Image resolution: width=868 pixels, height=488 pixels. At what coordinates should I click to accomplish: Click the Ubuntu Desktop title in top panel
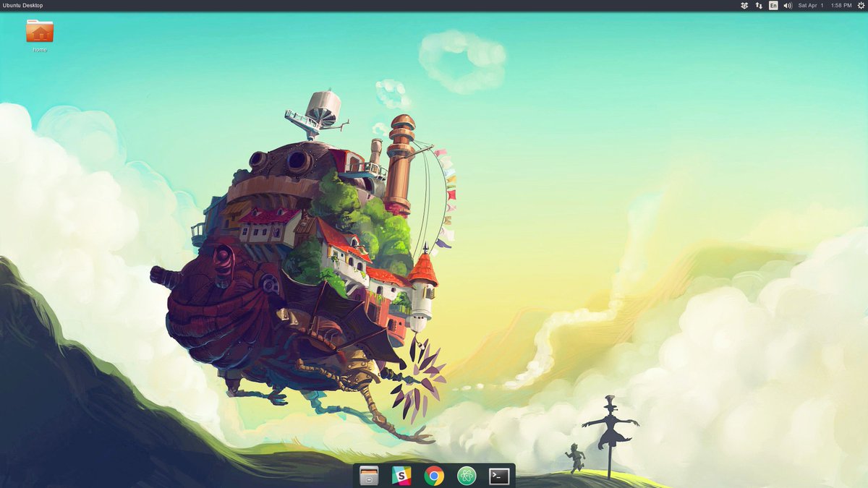tap(23, 5)
